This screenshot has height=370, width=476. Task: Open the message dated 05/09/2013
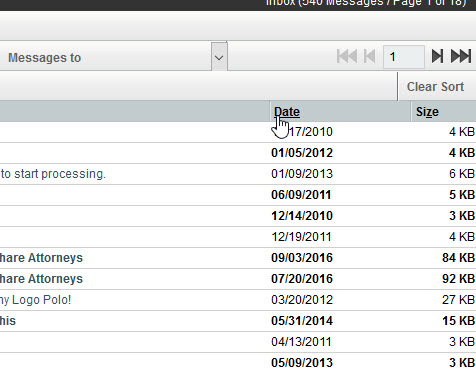tap(302, 363)
